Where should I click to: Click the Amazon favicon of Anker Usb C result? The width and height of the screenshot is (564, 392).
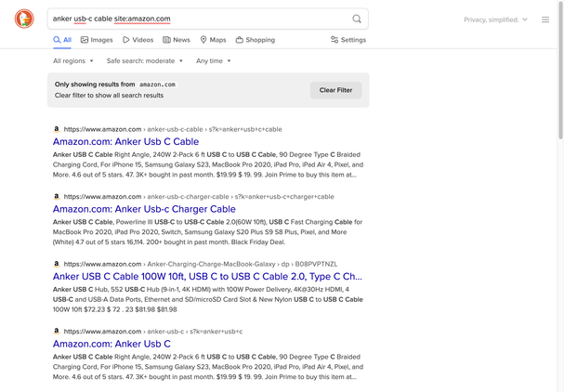[57, 331]
